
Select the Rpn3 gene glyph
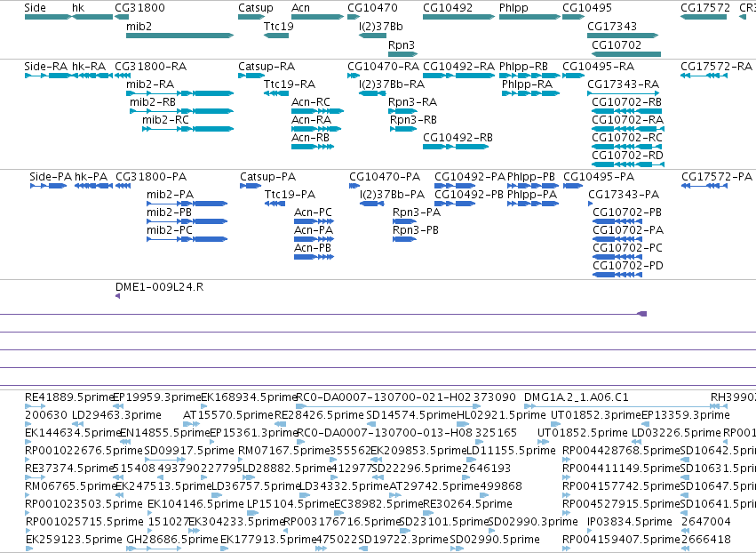(402, 54)
